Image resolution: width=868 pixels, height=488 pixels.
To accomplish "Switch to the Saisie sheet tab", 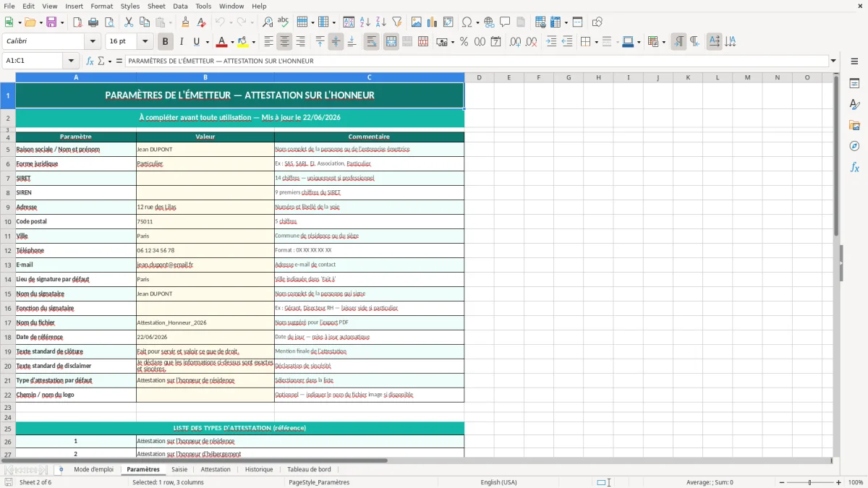I will pyautogui.click(x=179, y=470).
